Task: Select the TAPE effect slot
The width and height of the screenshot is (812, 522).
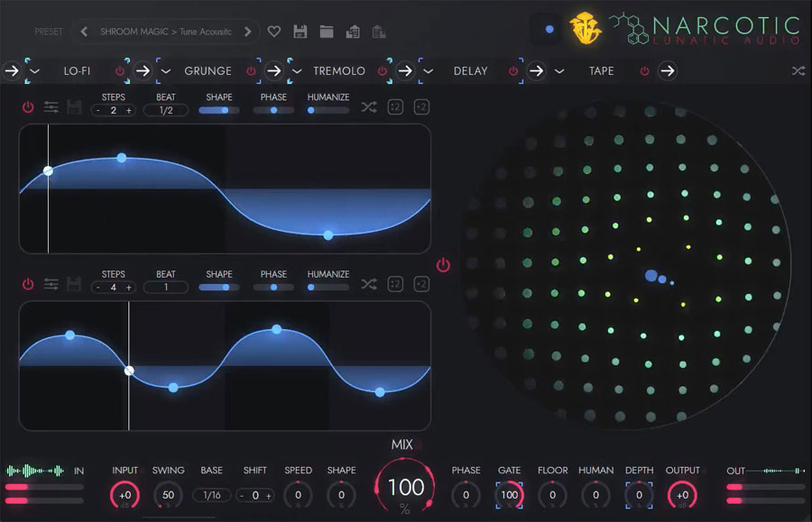Action: point(601,71)
